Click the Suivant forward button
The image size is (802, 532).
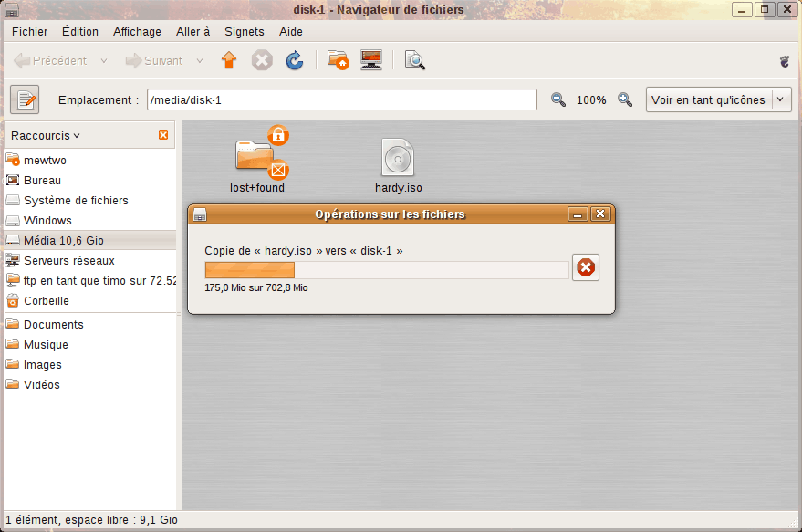tap(154, 60)
